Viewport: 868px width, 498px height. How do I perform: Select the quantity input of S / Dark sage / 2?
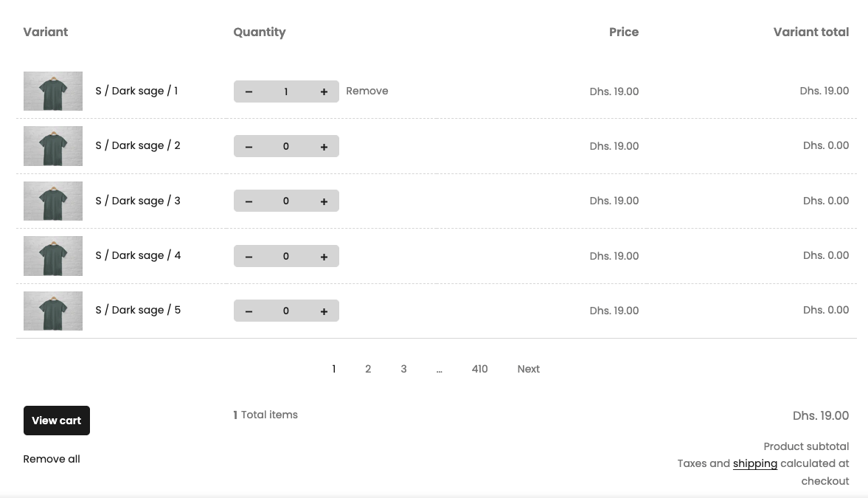click(x=286, y=146)
